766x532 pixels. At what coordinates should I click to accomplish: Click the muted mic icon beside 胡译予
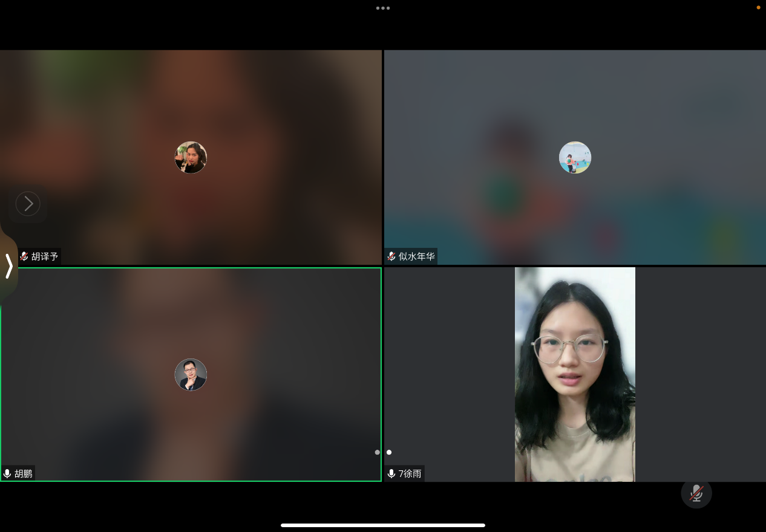(24, 256)
